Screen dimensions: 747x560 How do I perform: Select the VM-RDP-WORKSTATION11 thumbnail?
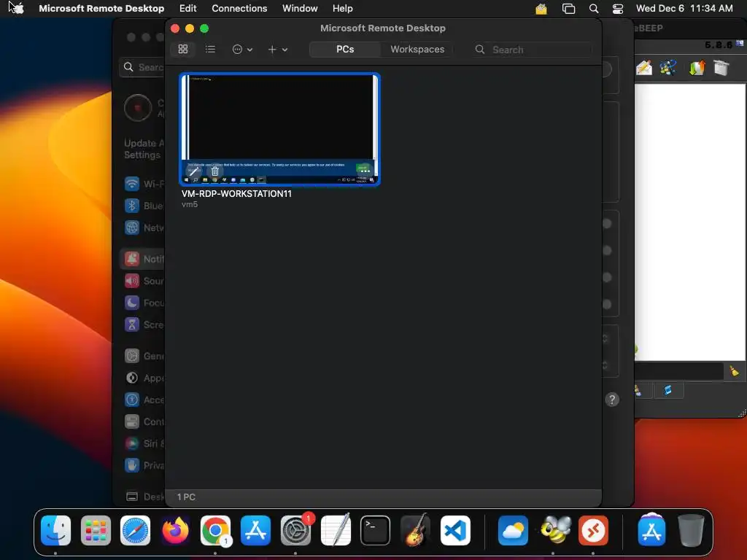[x=279, y=129]
